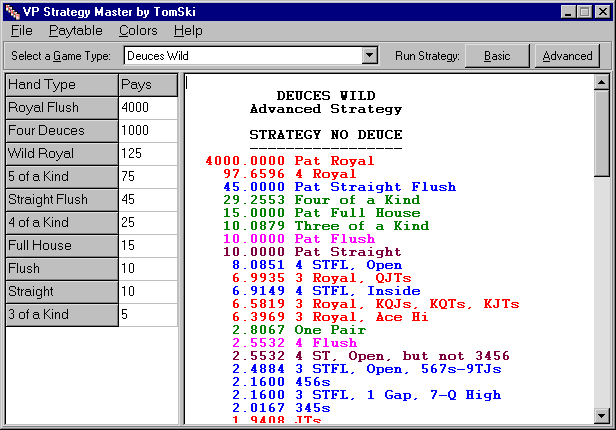Edit the 4 of a Kind pay 25
616x430 pixels.
pos(148,223)
